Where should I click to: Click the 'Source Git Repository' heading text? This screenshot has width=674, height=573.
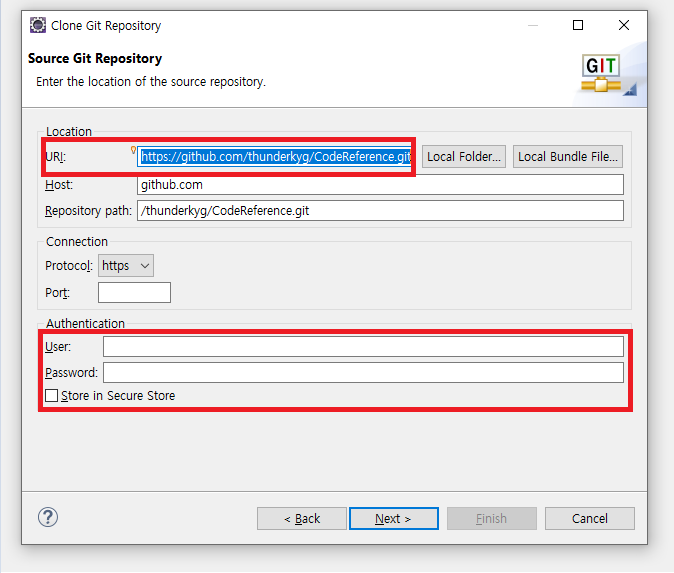pos(95,58)
